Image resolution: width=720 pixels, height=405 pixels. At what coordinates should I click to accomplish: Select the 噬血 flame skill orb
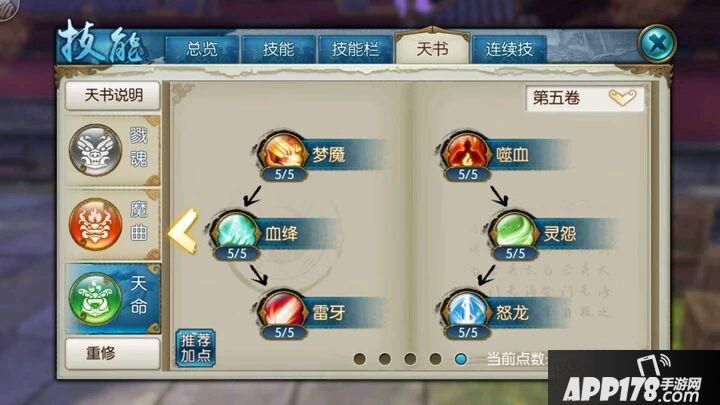click(467, 151)
